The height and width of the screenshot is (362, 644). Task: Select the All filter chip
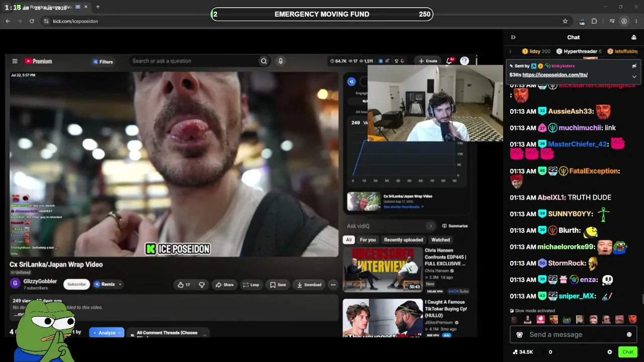point(349,240)
